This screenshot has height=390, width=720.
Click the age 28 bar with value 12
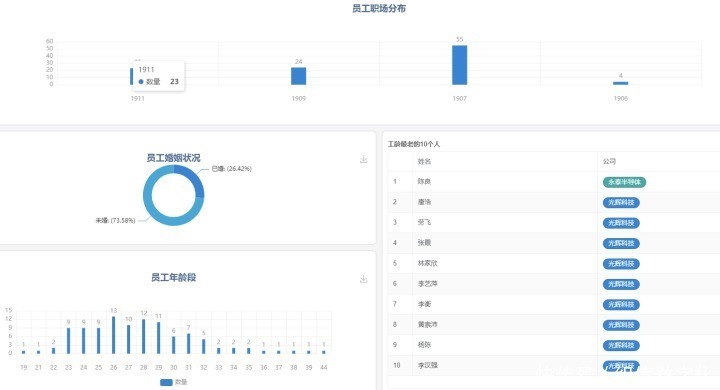tap(144, 336)
